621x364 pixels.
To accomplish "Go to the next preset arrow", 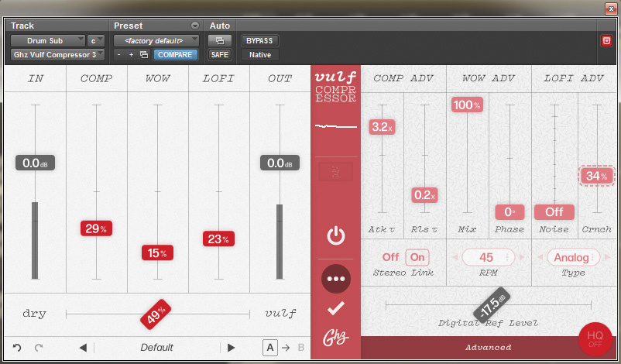I will point(231,348).
